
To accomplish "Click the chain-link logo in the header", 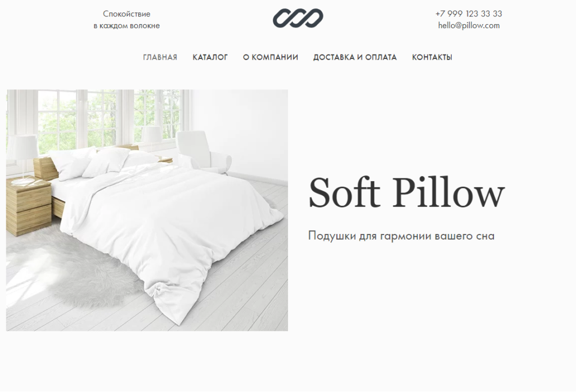I will tap(298, 18).
